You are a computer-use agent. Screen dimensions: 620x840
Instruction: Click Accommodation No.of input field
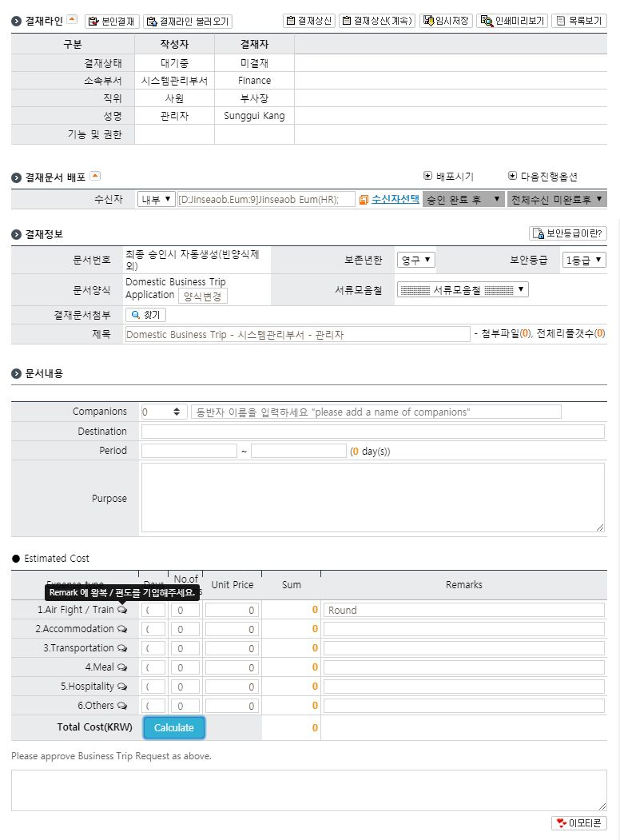(x=185, y=630)
